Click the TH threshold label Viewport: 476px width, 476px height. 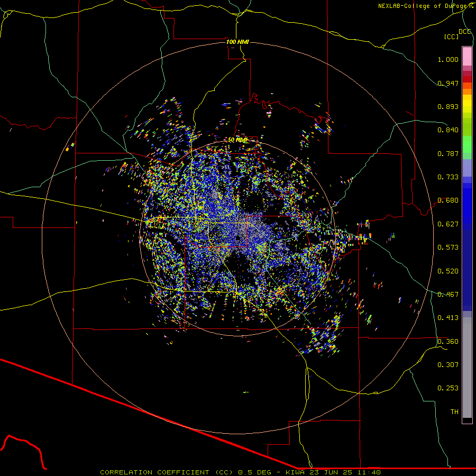pos(454,412)
